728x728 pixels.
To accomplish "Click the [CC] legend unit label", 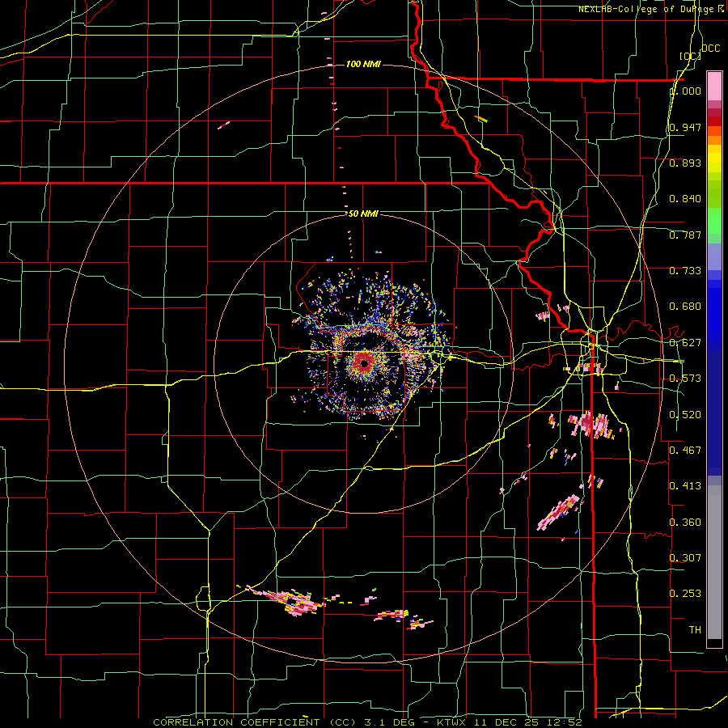I will (690, 56).
